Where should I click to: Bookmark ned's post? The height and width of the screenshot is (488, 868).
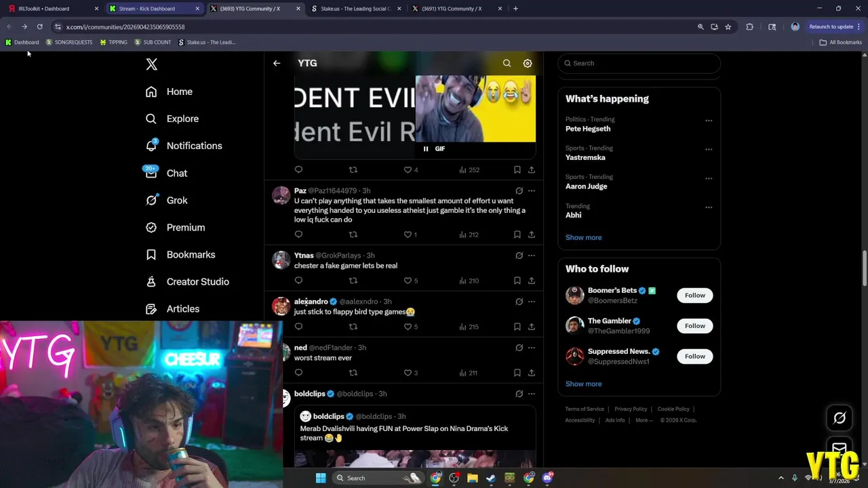point(517,373)
